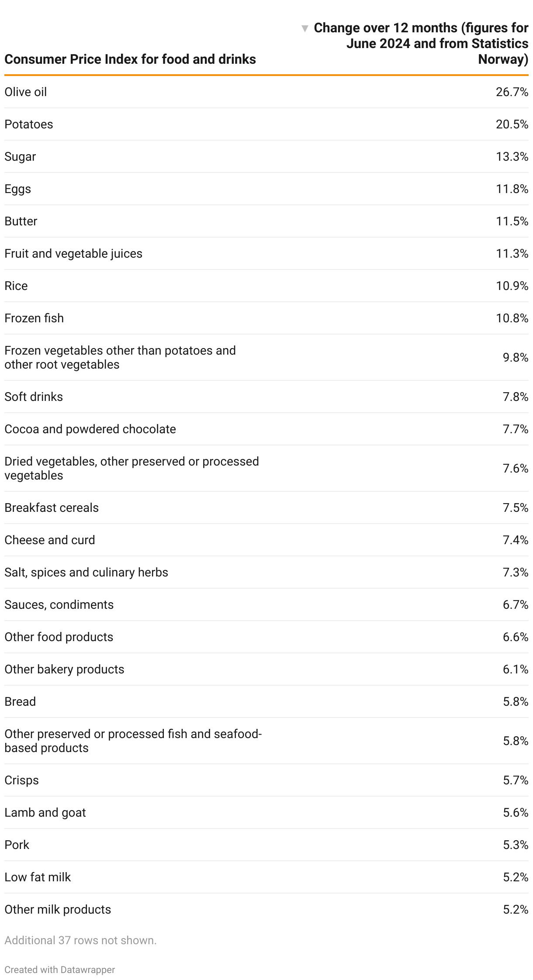
Task: Select the Cheese and curd row
Action: [x=50, y=540]
